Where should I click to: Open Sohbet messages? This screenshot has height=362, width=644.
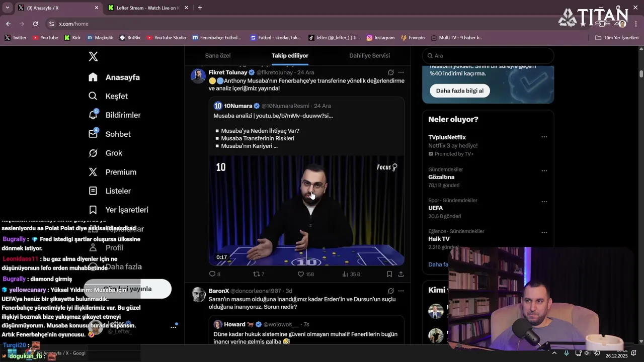(110, 134)
